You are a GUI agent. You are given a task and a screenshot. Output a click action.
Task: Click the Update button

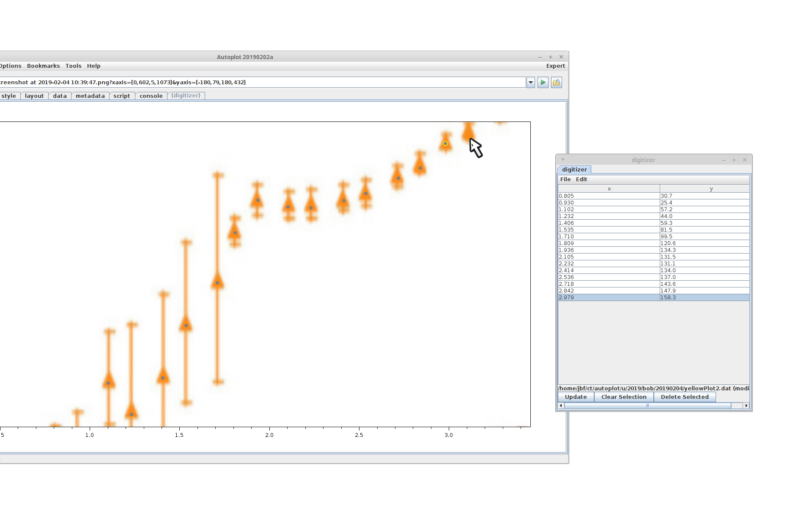point(576,397)
